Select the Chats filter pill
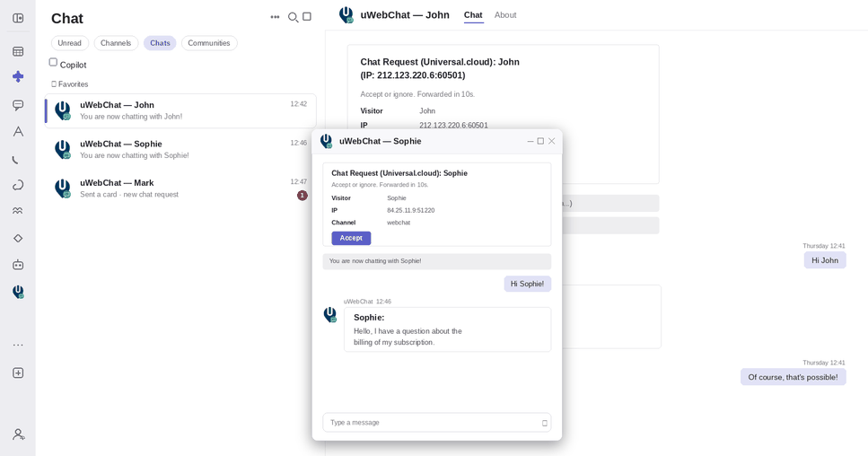The image size is (868, 456). click(160, 43)
